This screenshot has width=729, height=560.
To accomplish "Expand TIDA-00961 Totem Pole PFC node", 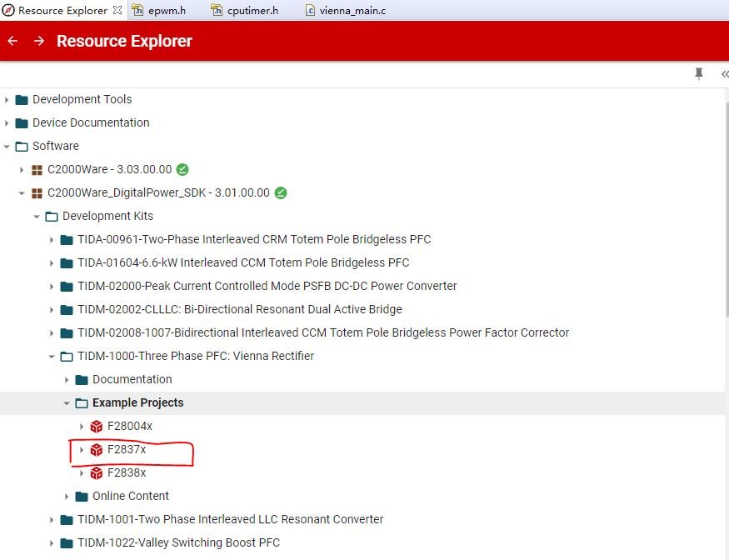I will pos(51,239).
